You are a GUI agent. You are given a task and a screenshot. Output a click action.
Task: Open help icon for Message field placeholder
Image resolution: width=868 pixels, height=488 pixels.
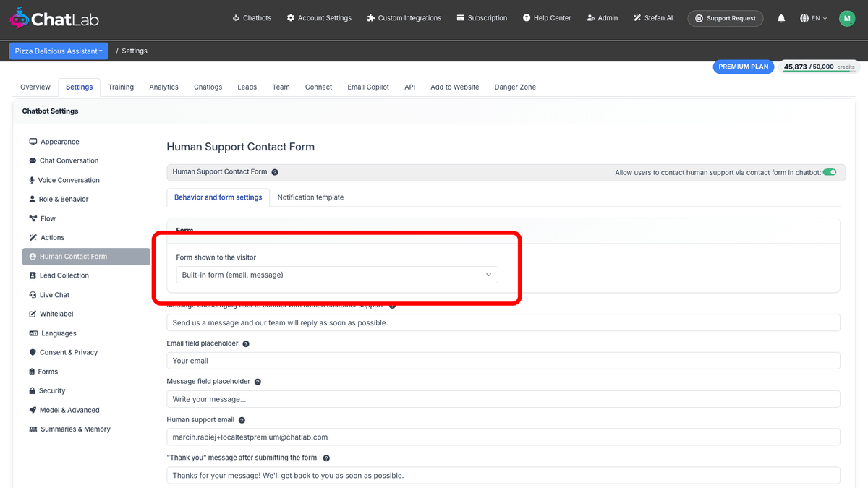258,382
